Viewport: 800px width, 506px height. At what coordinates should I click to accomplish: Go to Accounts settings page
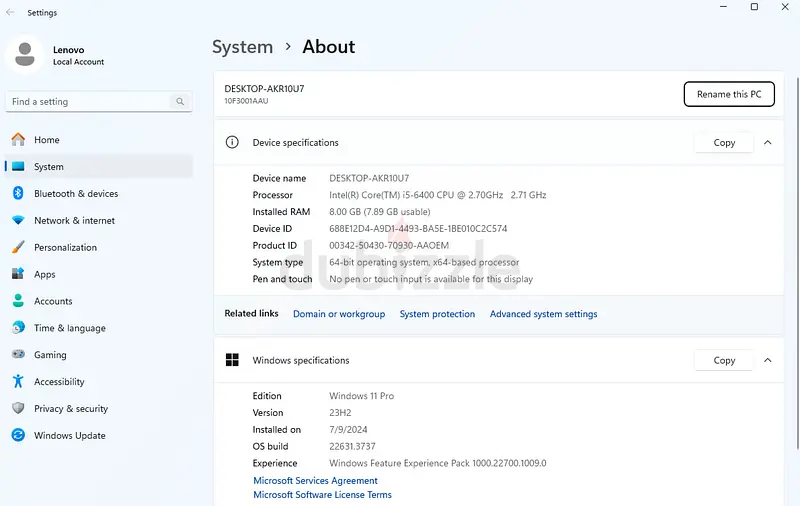53,301
